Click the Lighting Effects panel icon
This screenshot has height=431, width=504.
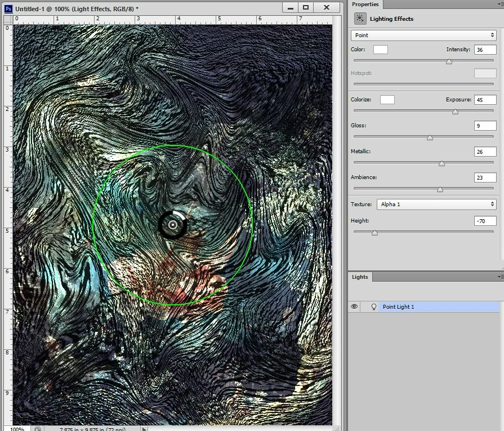point(360,19)
